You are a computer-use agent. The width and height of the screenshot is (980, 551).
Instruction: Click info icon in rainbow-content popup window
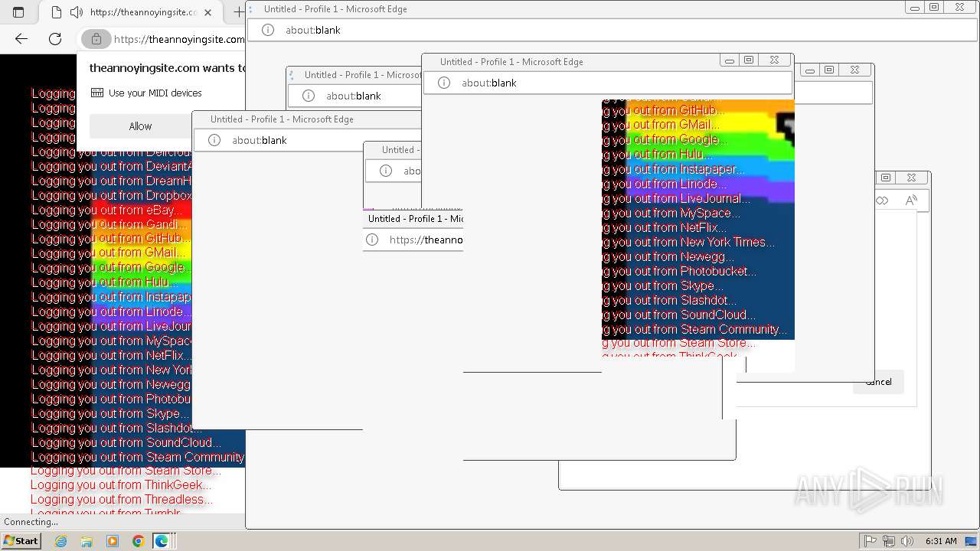click(444, 83)
